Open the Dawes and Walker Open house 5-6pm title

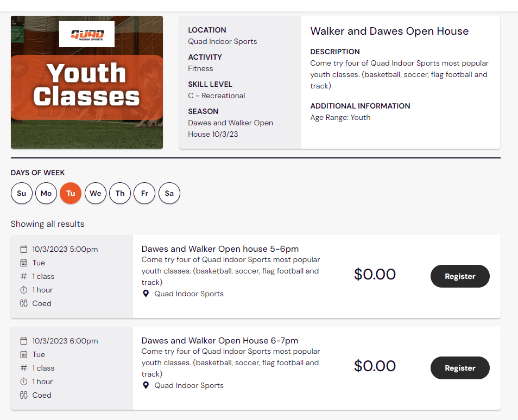[x=220, y=249]
